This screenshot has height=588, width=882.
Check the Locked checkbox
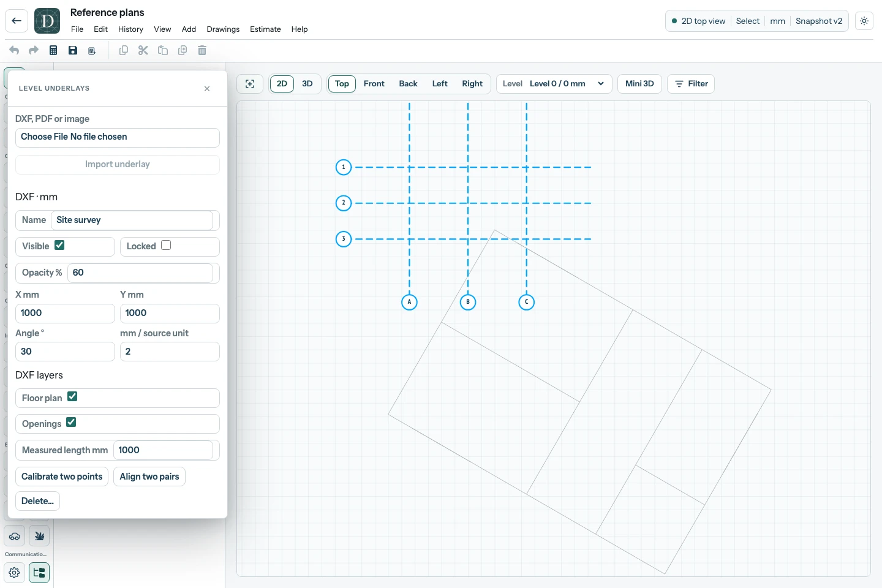click(x=166, y=245)
